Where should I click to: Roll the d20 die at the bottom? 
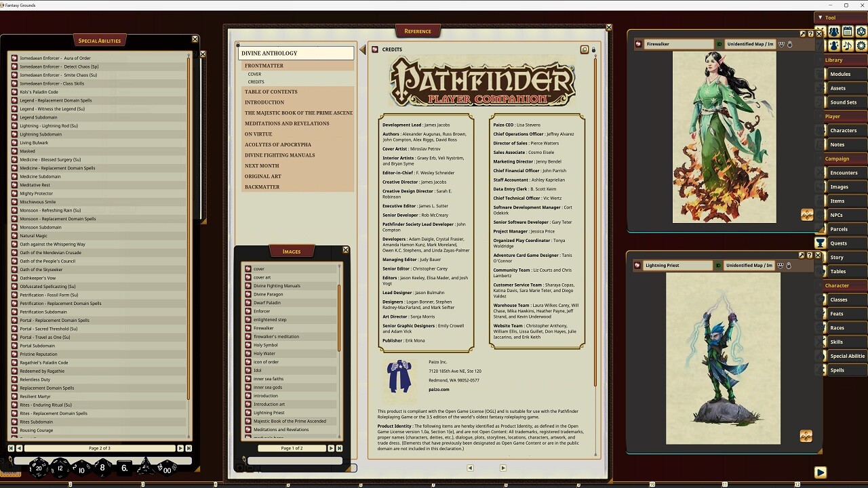(38, 468)
